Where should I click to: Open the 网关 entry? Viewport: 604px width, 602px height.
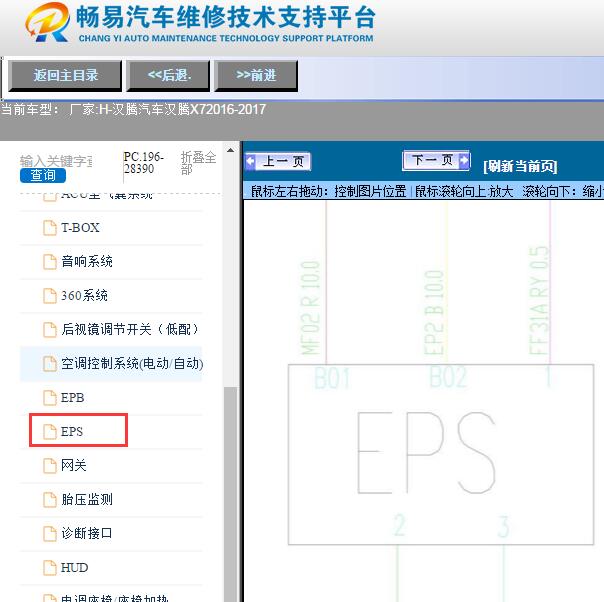(x=74, y=465)
